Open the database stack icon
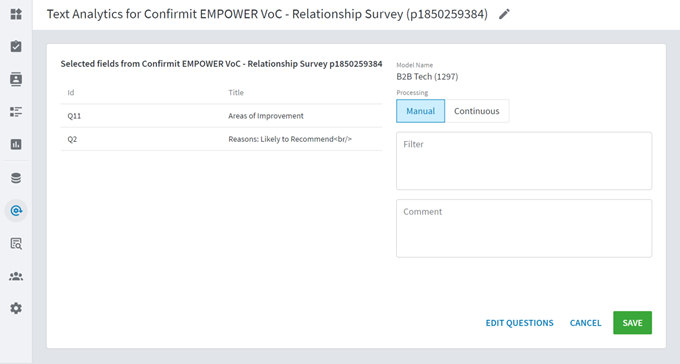This screenshot has height=364, width=680. pos(16,178)
